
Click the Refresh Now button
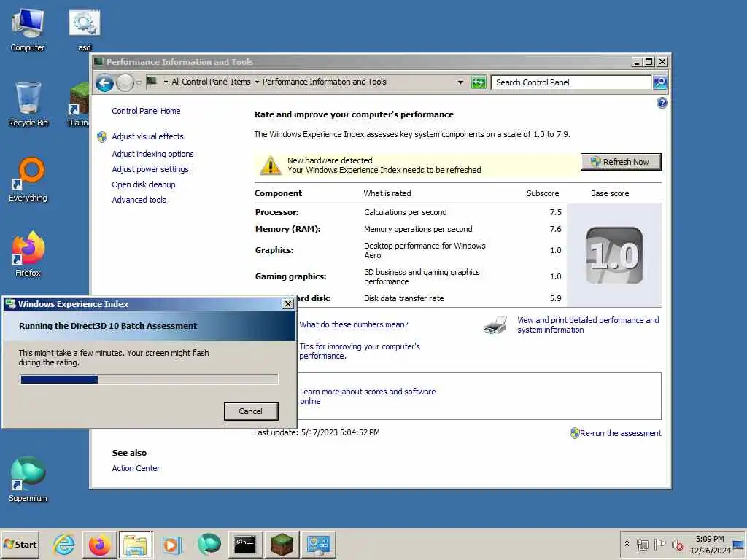pyautogui.click(x=621, y=162)
